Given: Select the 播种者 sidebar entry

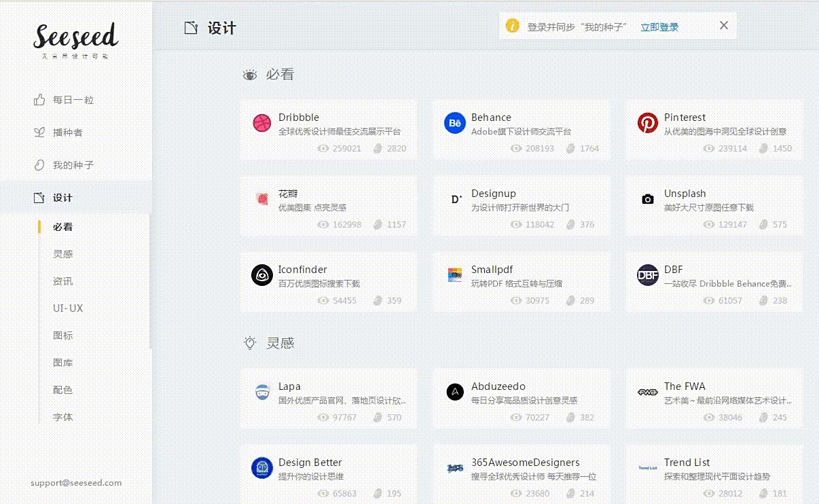Looking at the screenshot, I should pyautogui.click(x=68, y=132).
